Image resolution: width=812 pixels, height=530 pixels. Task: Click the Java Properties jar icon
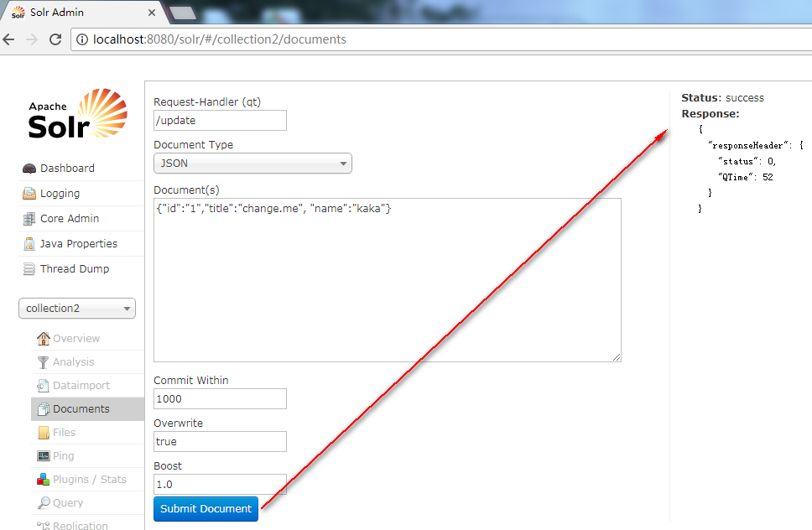[x=29, y=244]
